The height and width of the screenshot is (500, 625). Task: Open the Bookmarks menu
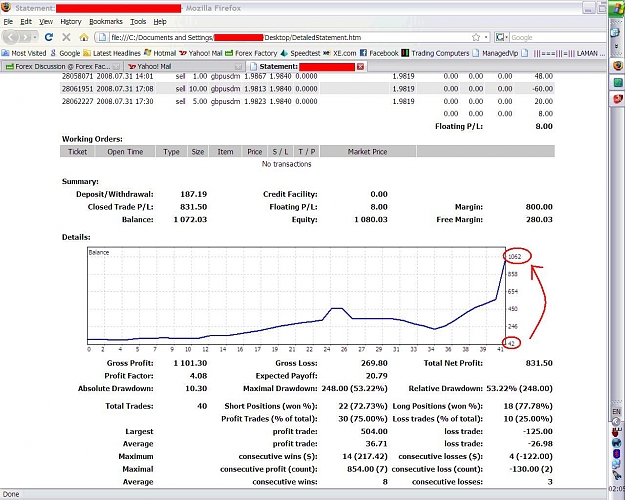point(106,22)
